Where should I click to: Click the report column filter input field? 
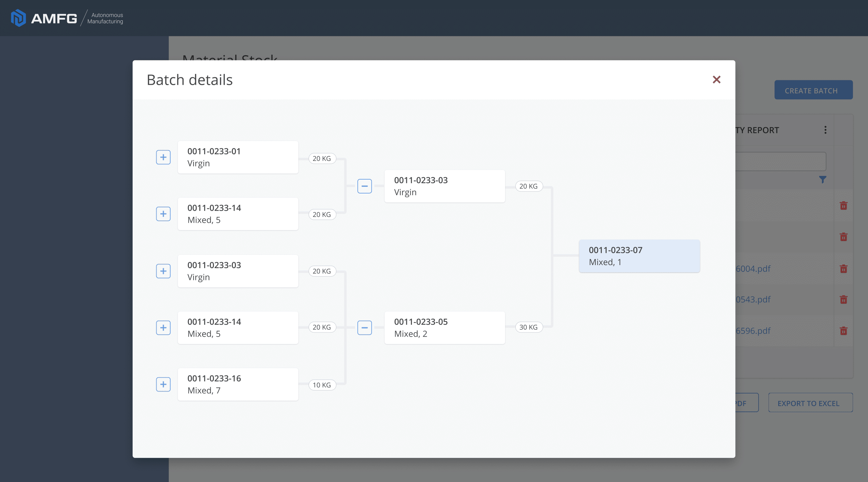[x=781, y=162]
